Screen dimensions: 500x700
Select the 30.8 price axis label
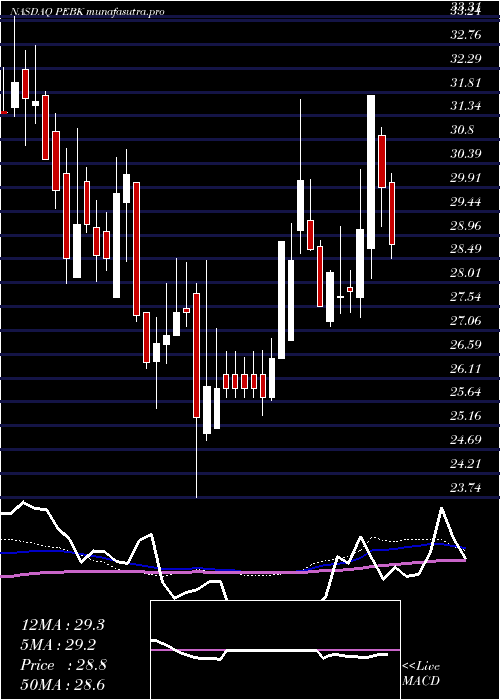click(462, 130)
